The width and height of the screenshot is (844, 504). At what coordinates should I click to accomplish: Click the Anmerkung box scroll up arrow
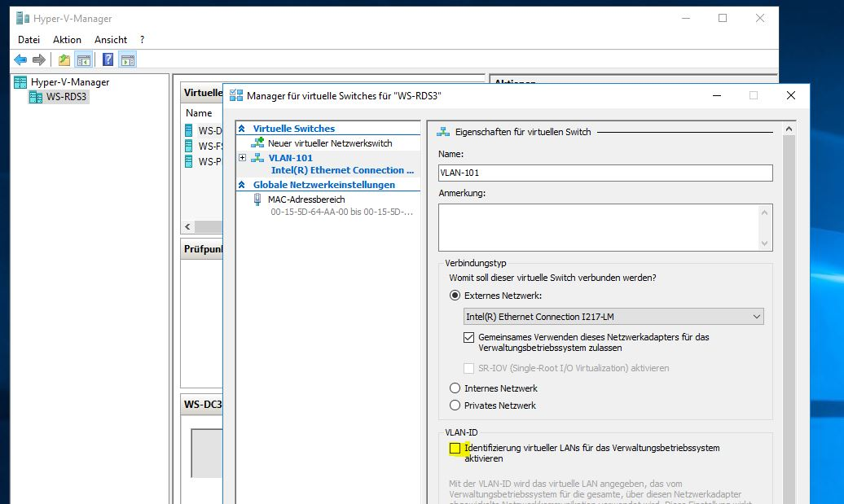point(764,212)
